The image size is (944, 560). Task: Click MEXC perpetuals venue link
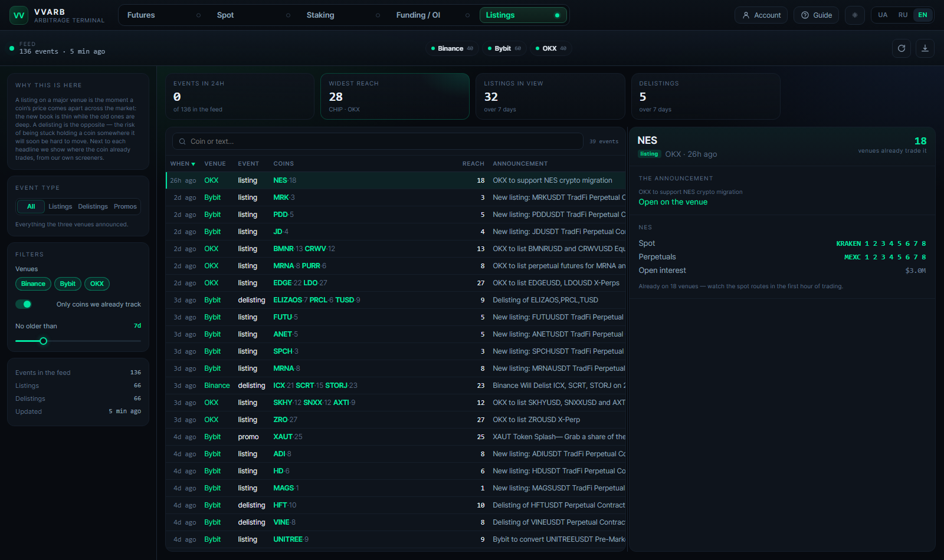tap(852, 258)
